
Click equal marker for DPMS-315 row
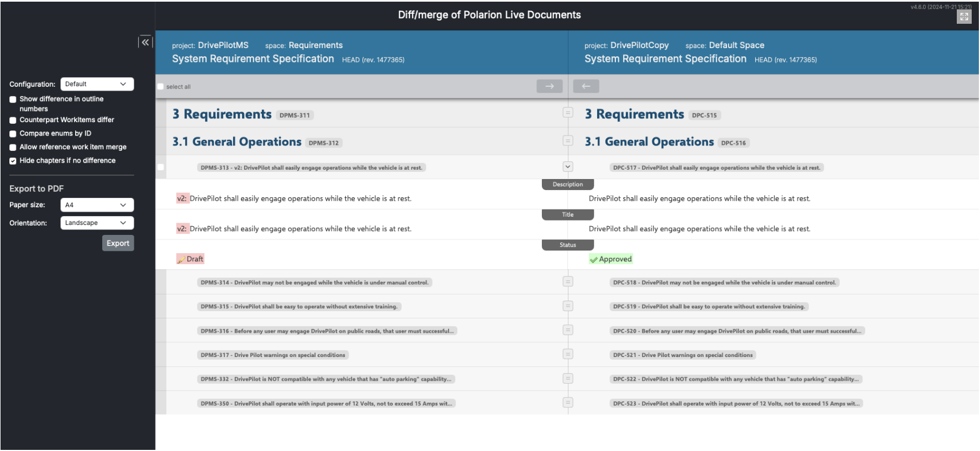pos(567,306)
